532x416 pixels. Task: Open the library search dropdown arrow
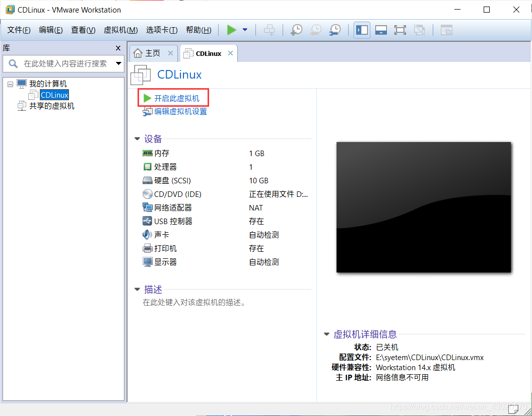point(118,64)
